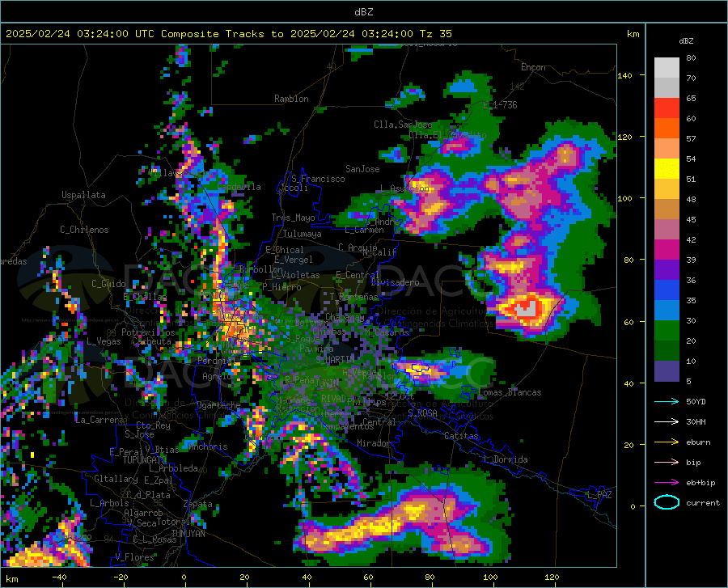Click the Mirador label
The width and height of the screenshot is (728, 588).
coord(374,443)
